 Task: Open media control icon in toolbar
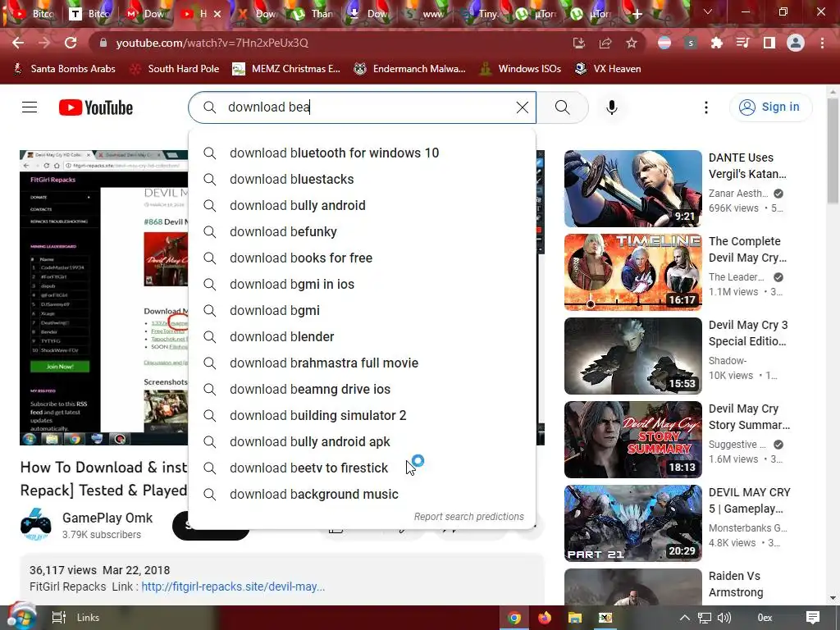click(x=742, y=43)
